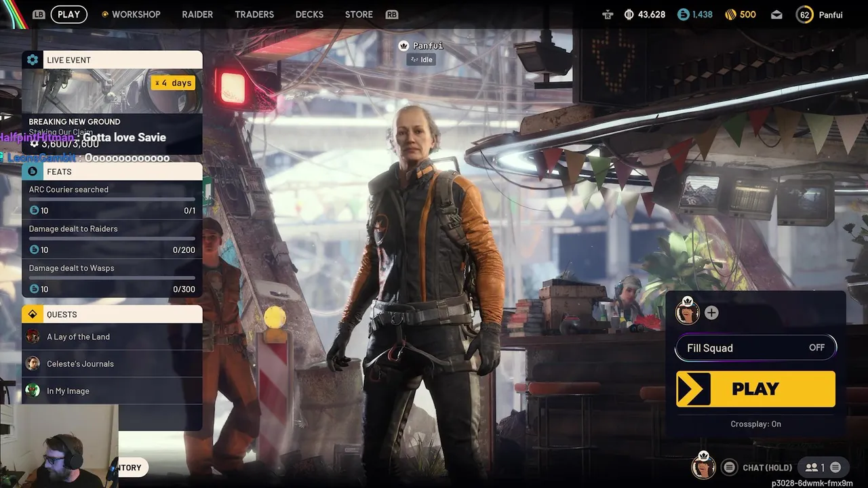Open the A Lay of the Land quest
Image resolution: width=868 pixels, height=488 pixels.
coord(112,337)
